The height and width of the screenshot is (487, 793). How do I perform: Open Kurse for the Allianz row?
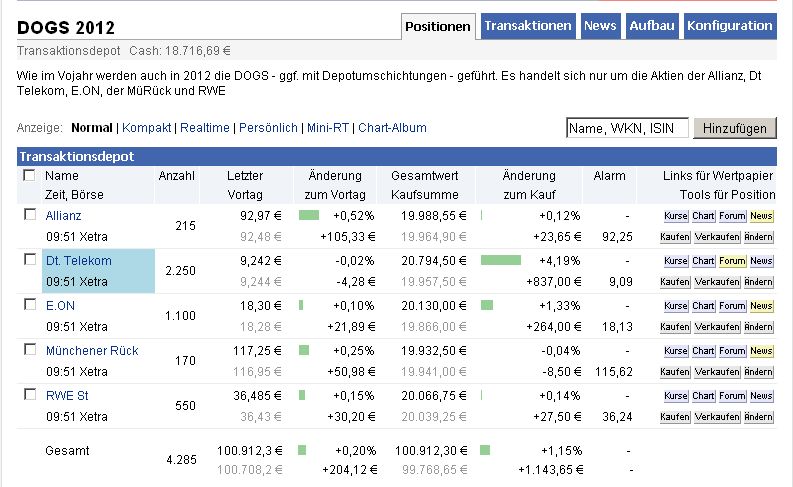(x=675, y=216)
